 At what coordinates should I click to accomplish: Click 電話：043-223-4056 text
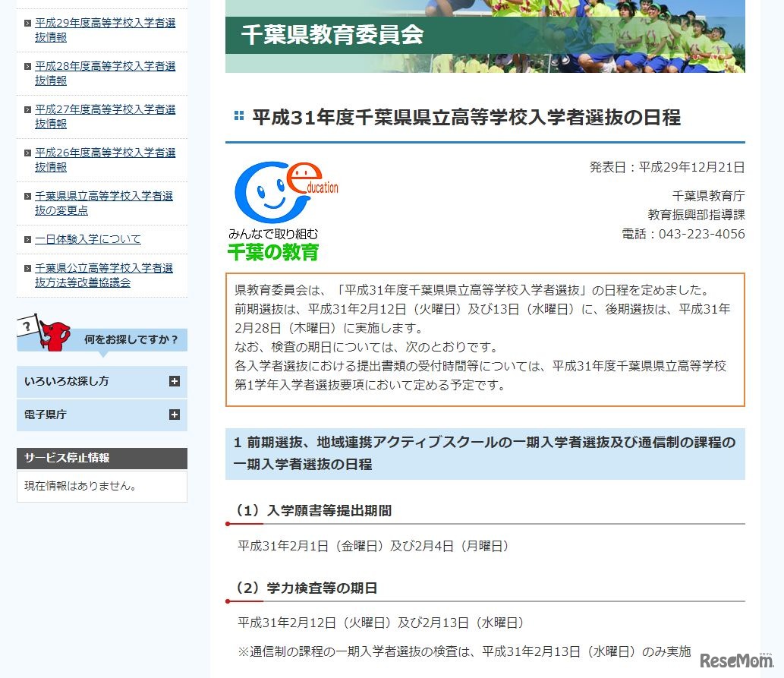coord(683,234)
